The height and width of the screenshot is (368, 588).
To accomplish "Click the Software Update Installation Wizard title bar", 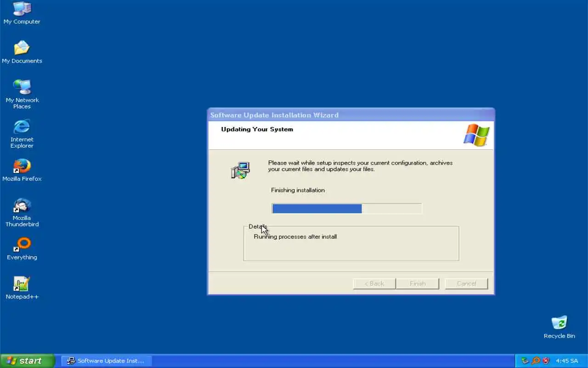I will pos(351,115).
